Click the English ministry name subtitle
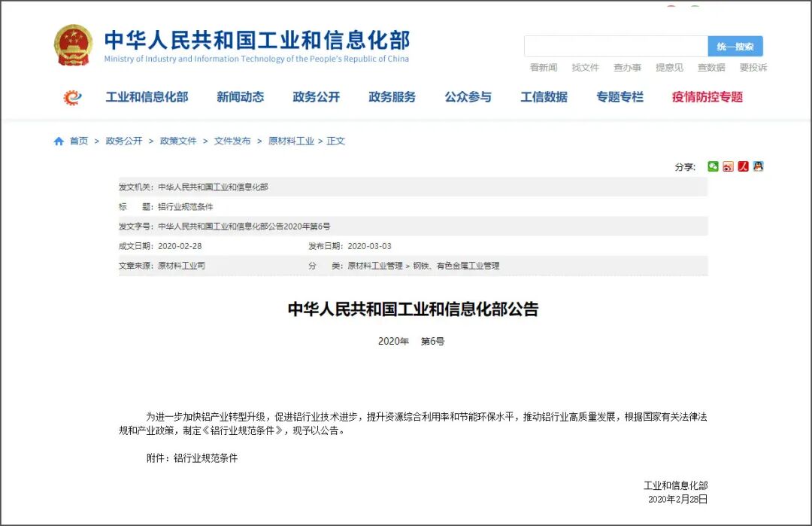 [x=256, y=59]
